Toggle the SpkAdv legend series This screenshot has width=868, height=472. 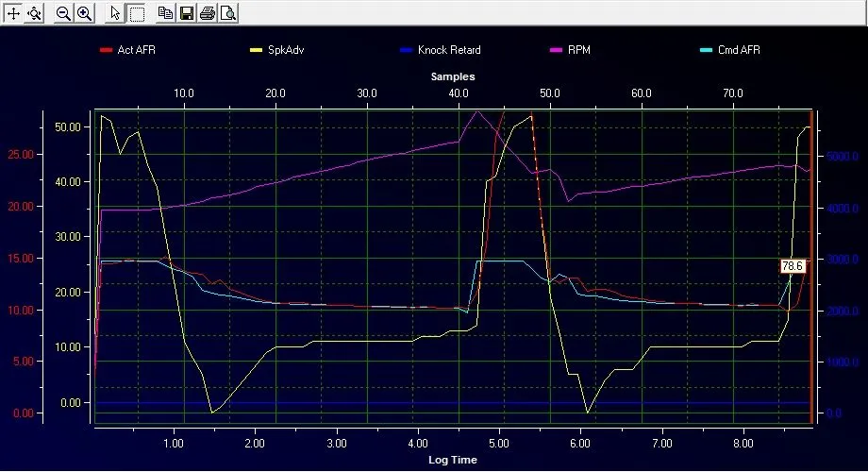[284, 50]
